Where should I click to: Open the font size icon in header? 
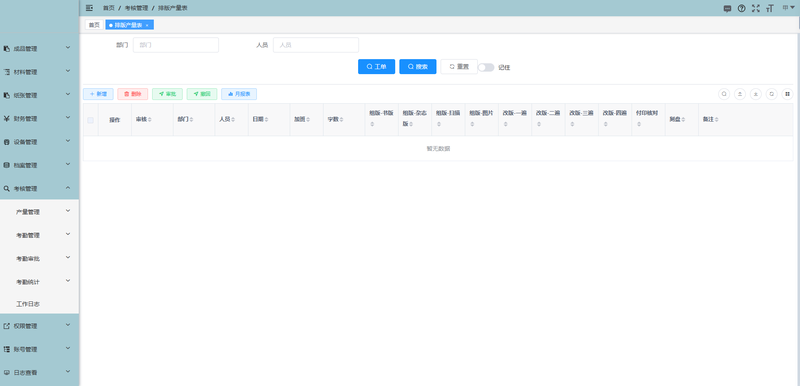(x=770, y=9)
